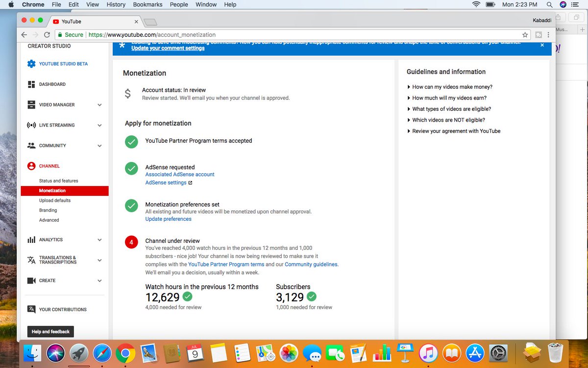Expand 'Review your agreement with YouTube'
The width and height of the screenshot is (588, 368).
(x=454, y=131)
